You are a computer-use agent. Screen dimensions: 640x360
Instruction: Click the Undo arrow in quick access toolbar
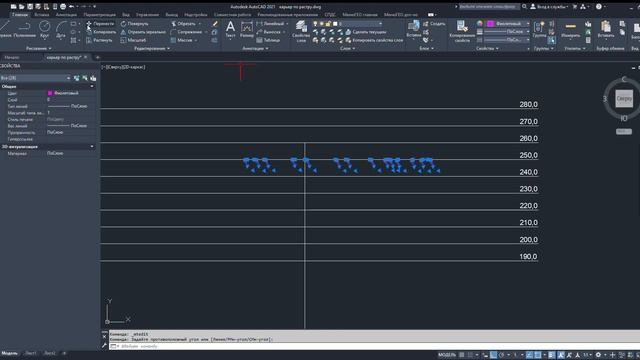tap(71, 7)
